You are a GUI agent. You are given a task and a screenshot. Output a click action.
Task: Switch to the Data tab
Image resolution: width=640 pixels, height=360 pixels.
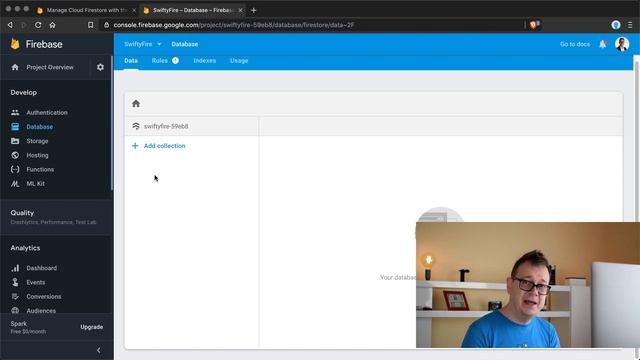[131, 60]
